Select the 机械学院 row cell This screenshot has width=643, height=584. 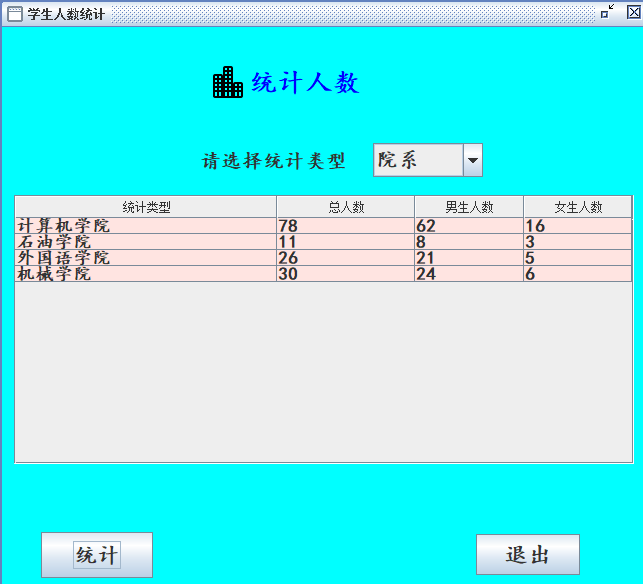tap(146, 274)
